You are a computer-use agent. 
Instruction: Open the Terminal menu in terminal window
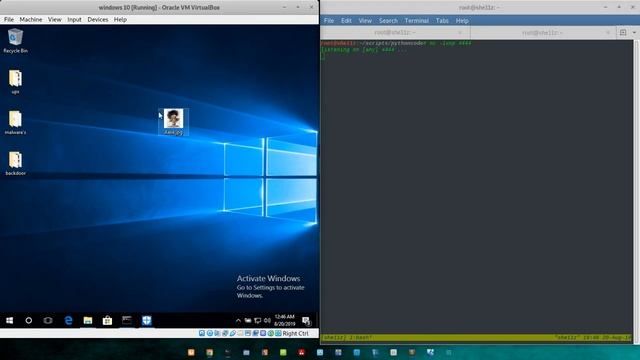pos(416,20)
